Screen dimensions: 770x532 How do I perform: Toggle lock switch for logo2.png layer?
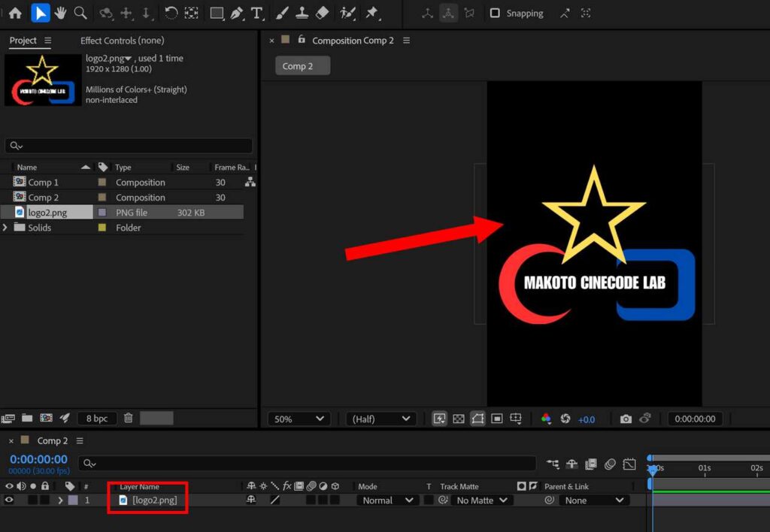click(44, 500)
